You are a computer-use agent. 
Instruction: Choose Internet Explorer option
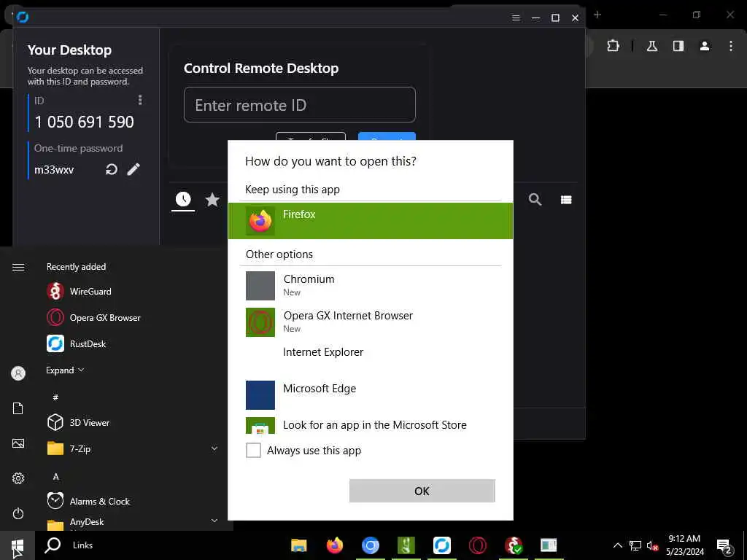[370, 358]
